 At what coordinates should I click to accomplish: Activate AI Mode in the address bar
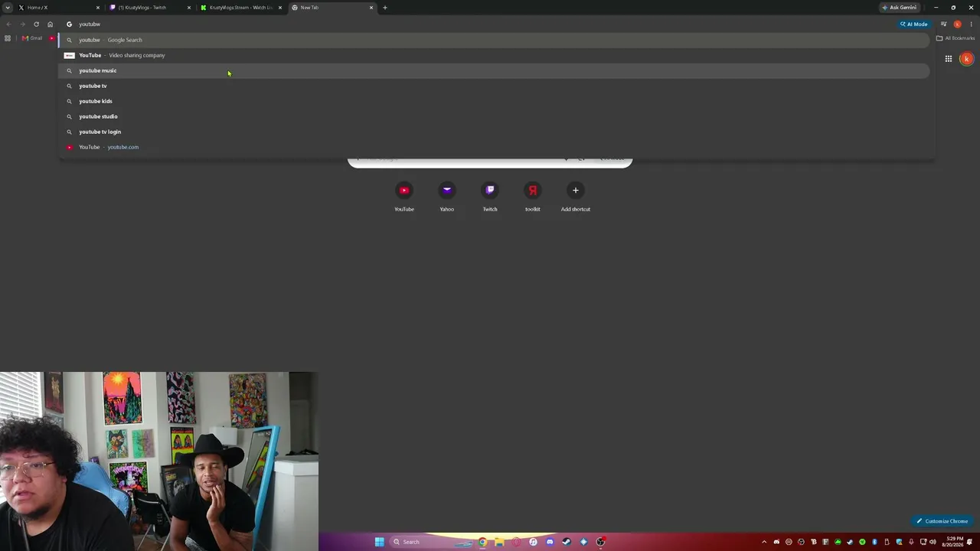click(x=914, y=24)
